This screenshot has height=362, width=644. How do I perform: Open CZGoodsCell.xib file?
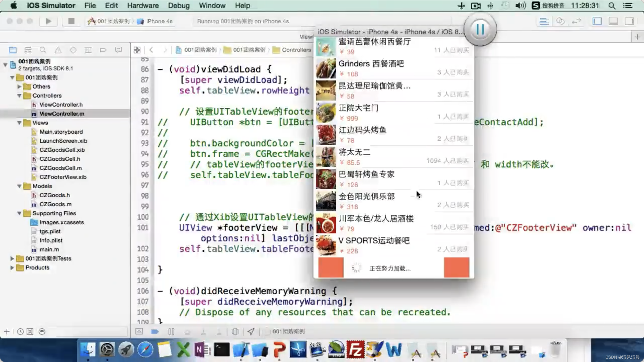coord(62,150)
